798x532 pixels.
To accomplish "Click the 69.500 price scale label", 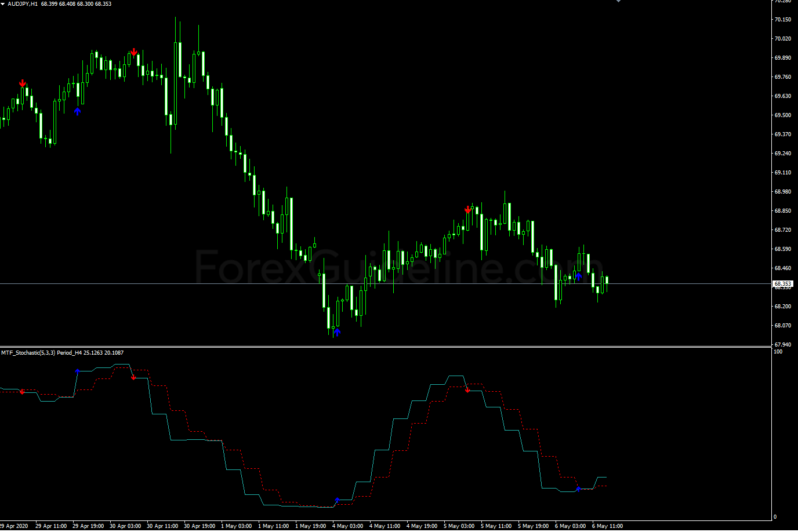I will point(782,115).
